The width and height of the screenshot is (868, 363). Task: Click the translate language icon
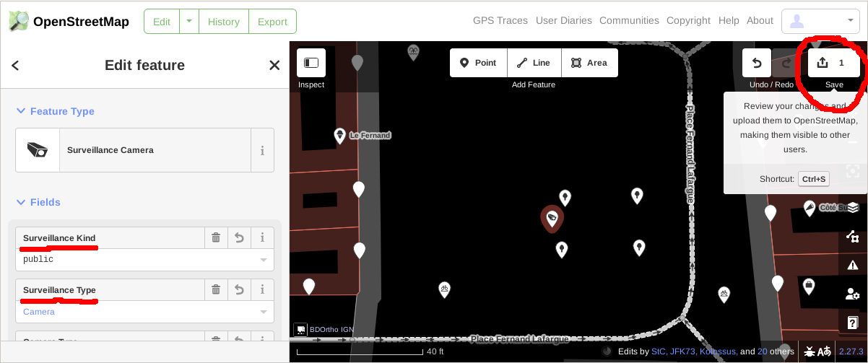point(825,351)
